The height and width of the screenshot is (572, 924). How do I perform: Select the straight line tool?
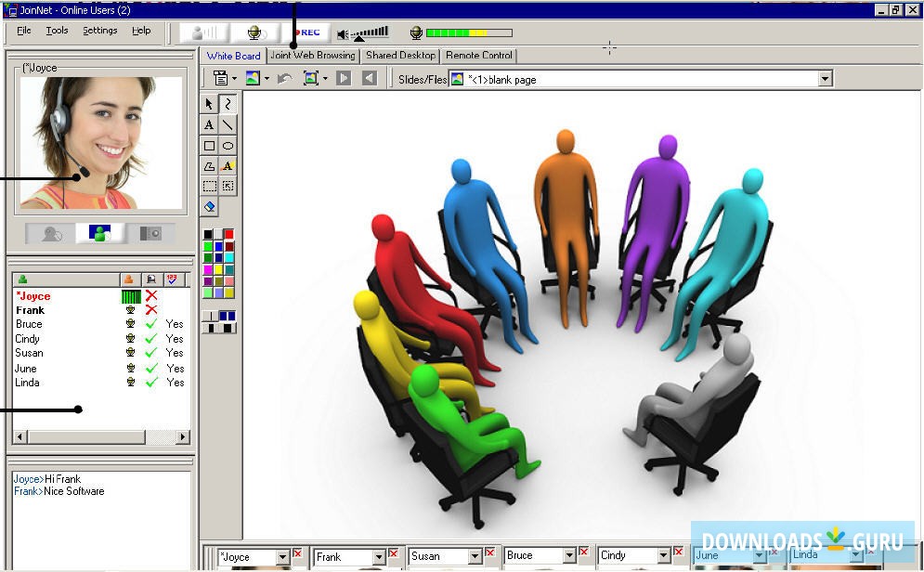point(228,124)
